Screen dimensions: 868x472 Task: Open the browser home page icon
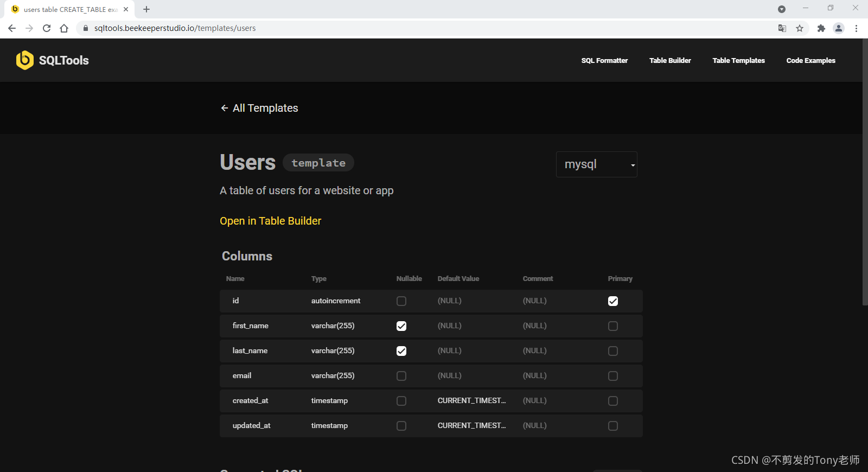pos(64,28)
